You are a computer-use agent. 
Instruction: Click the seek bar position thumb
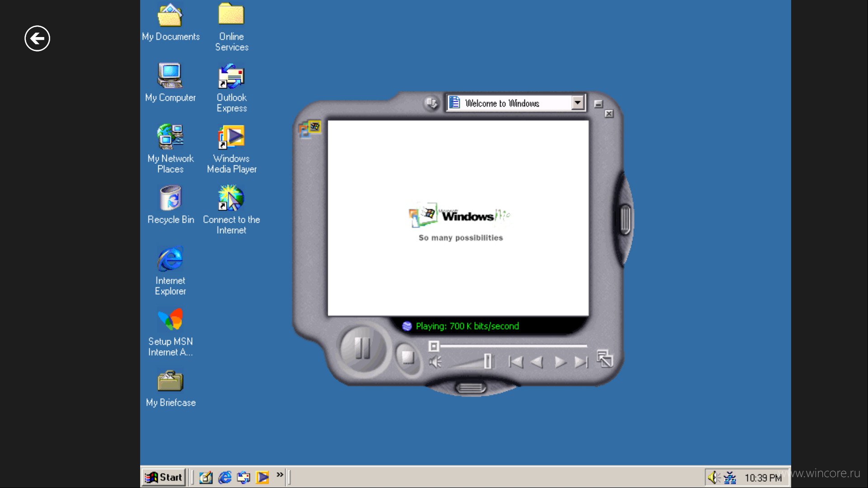[x=434, y=346]
